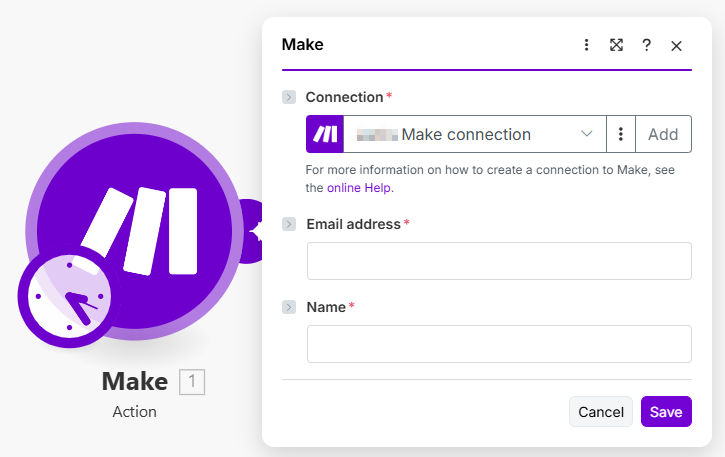Click into the Name input field
725x457 pixels.
point(499,344)
